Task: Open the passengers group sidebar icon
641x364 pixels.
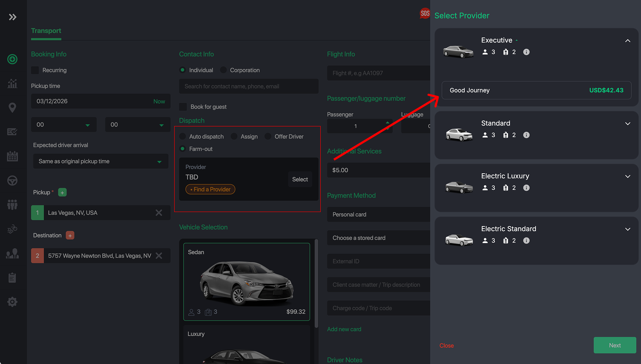Action: (x=12, y=205)
